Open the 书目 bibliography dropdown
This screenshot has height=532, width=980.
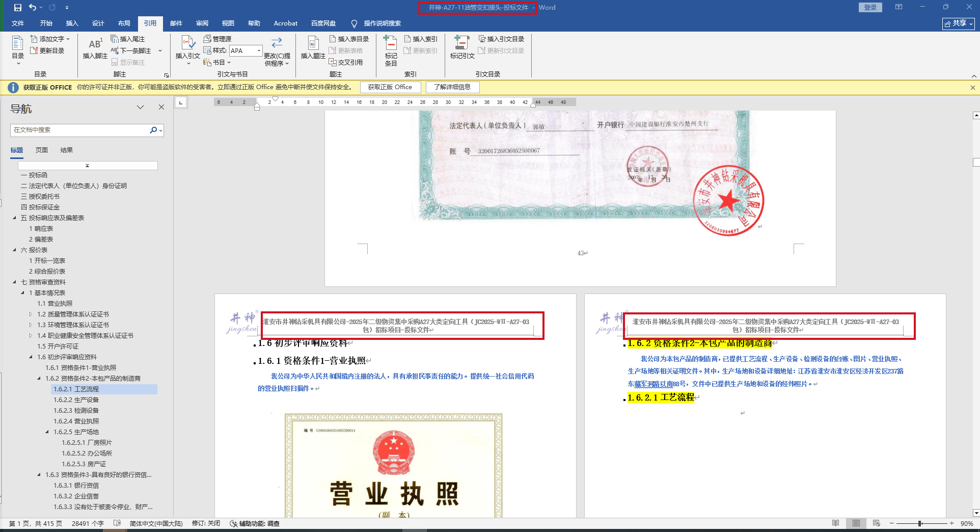217,62
